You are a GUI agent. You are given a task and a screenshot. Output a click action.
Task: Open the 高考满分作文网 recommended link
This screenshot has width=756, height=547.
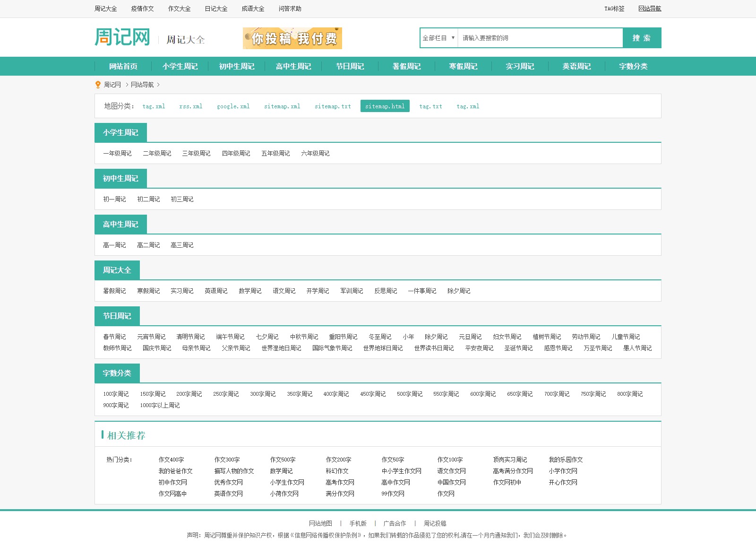[513, 471]
